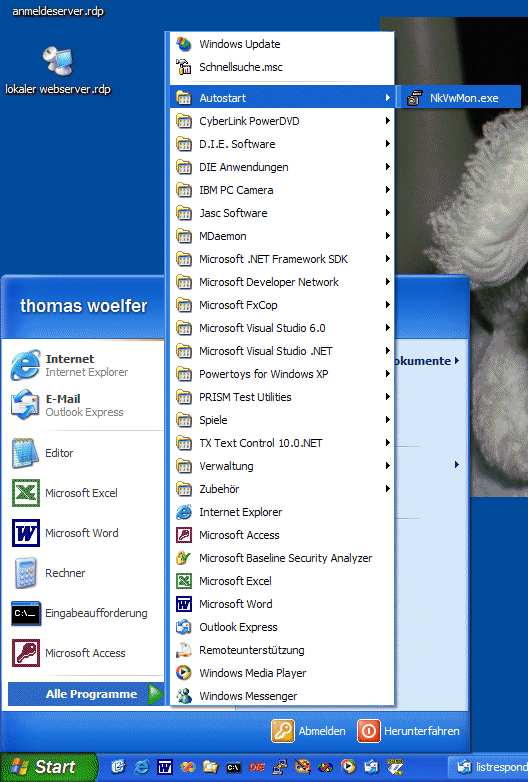Launch Schnellsuche.msc
Image resolution: width=528 pixels, height=782 pixels.
click(x=282, y=67)
